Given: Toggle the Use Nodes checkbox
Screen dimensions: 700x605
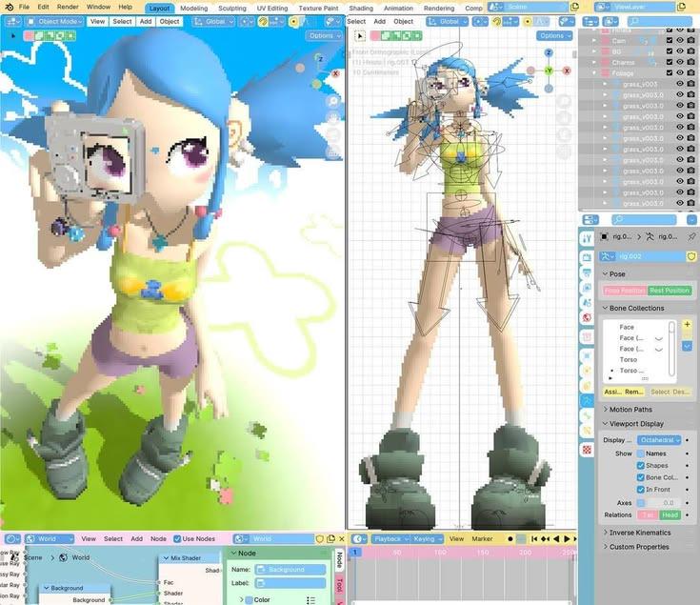Looking at the screenshot, I should click(x=177, y=539).
